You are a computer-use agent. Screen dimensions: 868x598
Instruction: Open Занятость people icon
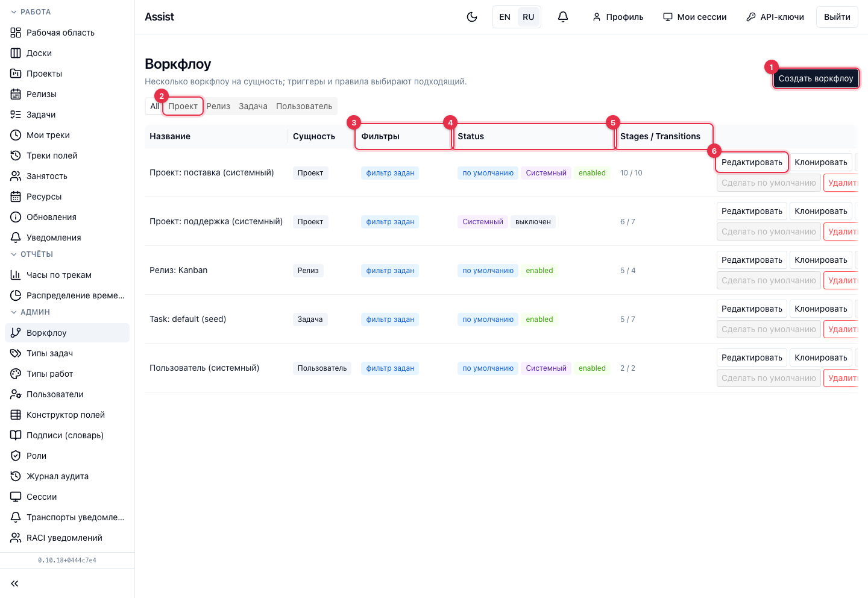tap(16, 176)
